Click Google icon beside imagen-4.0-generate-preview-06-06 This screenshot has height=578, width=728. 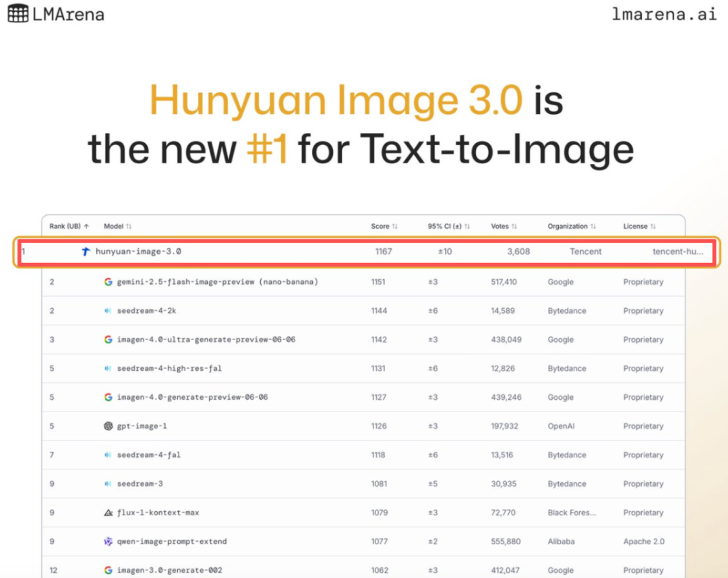[x=108, y=397]
